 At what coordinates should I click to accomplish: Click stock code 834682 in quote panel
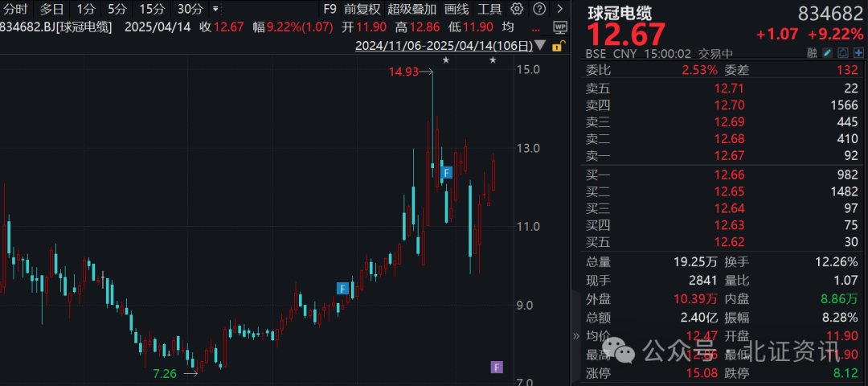click(831, 13)
